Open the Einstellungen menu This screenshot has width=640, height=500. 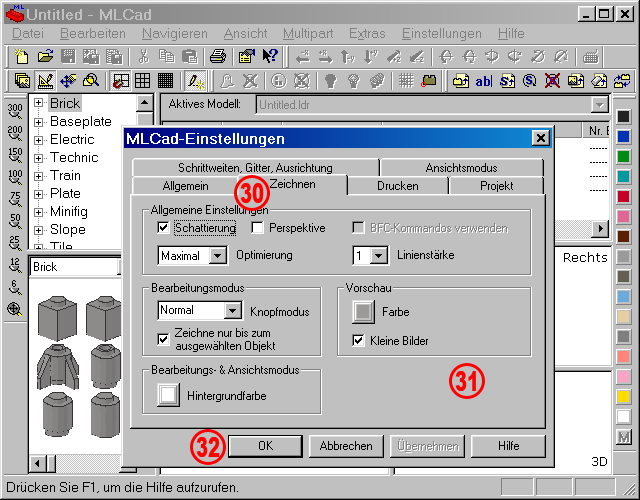(442, 33)
